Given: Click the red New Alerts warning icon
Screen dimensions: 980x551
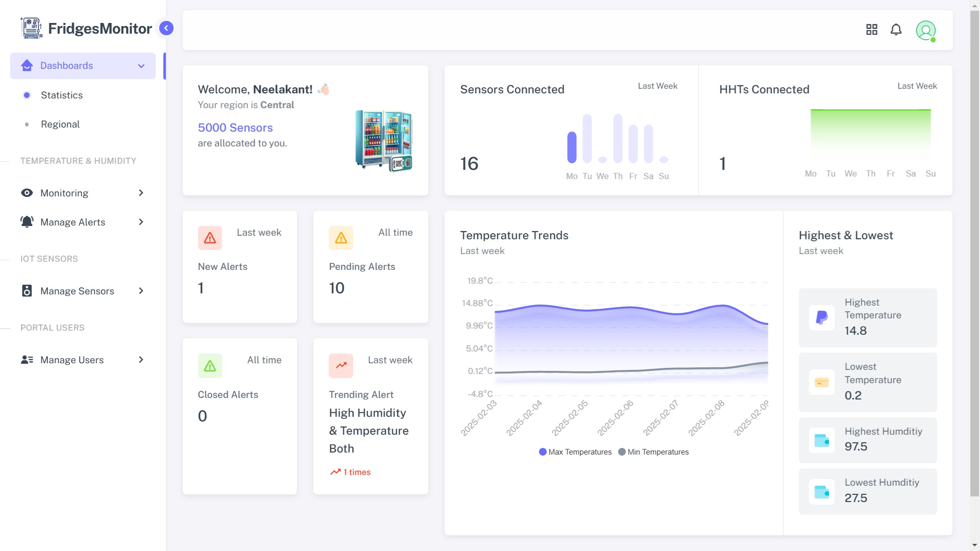Looking at the screenshot, I should (210, 238).
